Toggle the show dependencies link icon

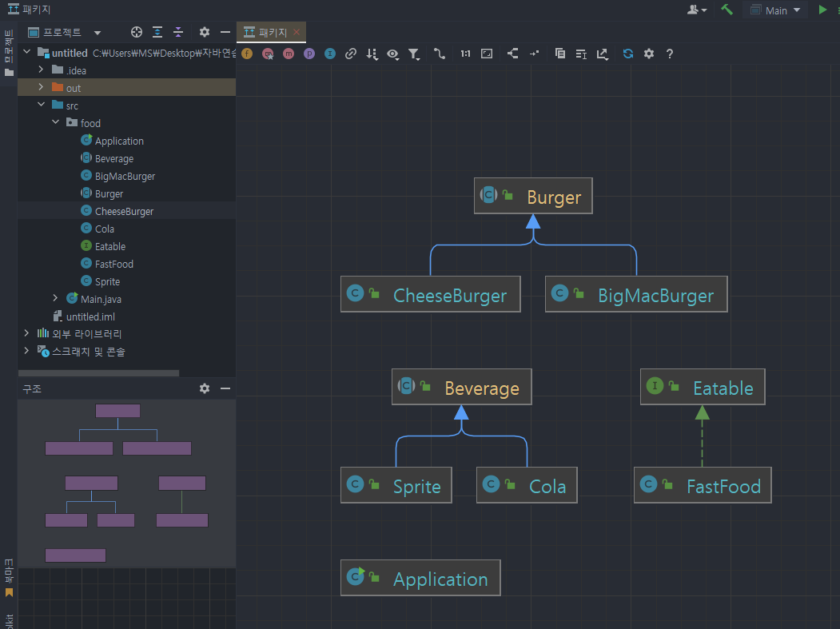tap(351, 54)
